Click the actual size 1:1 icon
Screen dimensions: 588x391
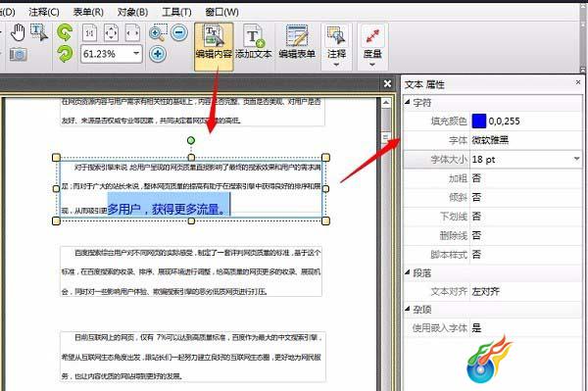pyautogui.click(x=89, y=33)
